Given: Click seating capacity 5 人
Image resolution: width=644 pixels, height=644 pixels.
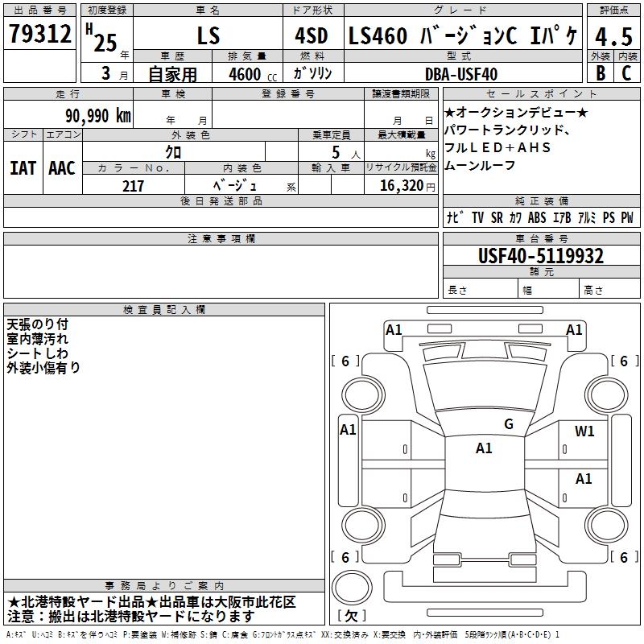Looking at the screenshot, I should (x=345, y=153).
